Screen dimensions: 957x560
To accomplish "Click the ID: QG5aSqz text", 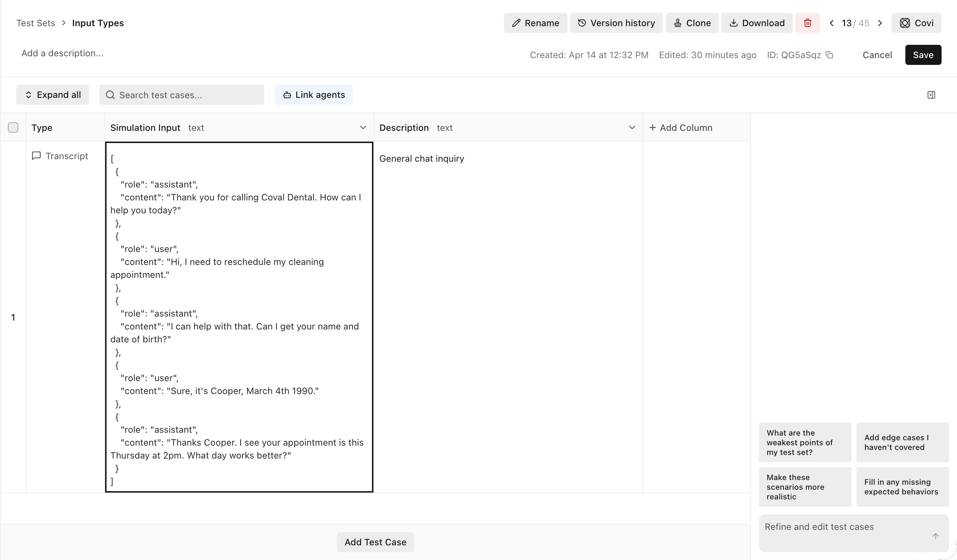I will (x=794, y=55).
